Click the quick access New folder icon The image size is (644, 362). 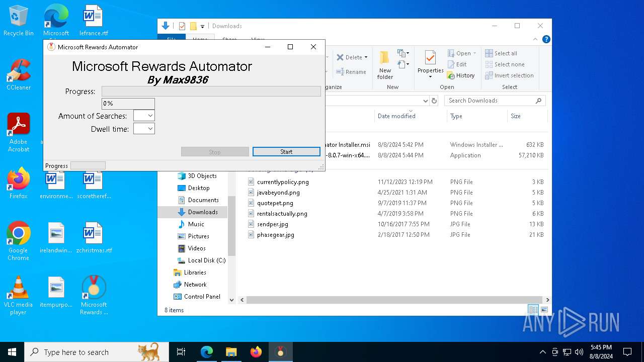(193, 26)
